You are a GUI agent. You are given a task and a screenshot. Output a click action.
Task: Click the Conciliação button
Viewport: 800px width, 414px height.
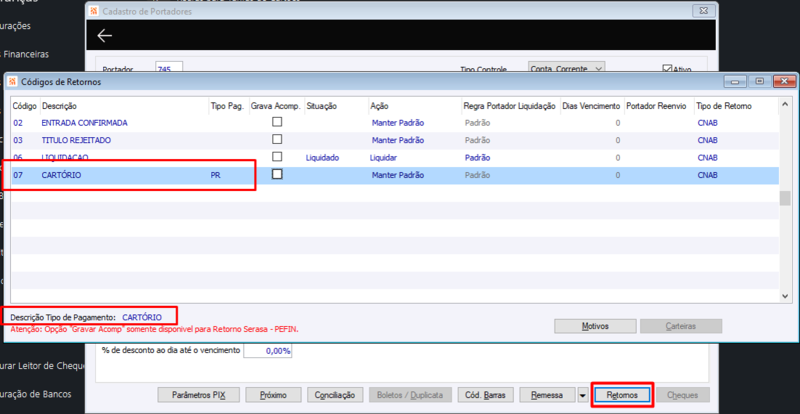point(335,395)
